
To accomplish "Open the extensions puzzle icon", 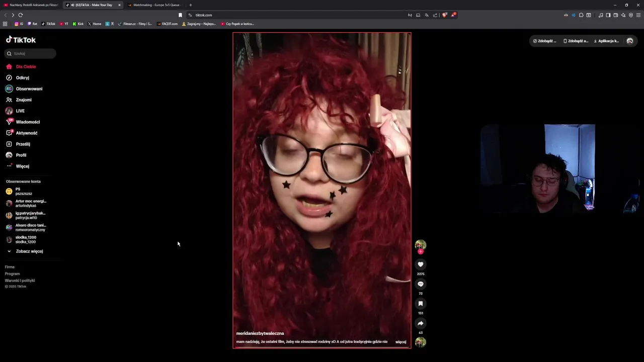I will 581,15.
